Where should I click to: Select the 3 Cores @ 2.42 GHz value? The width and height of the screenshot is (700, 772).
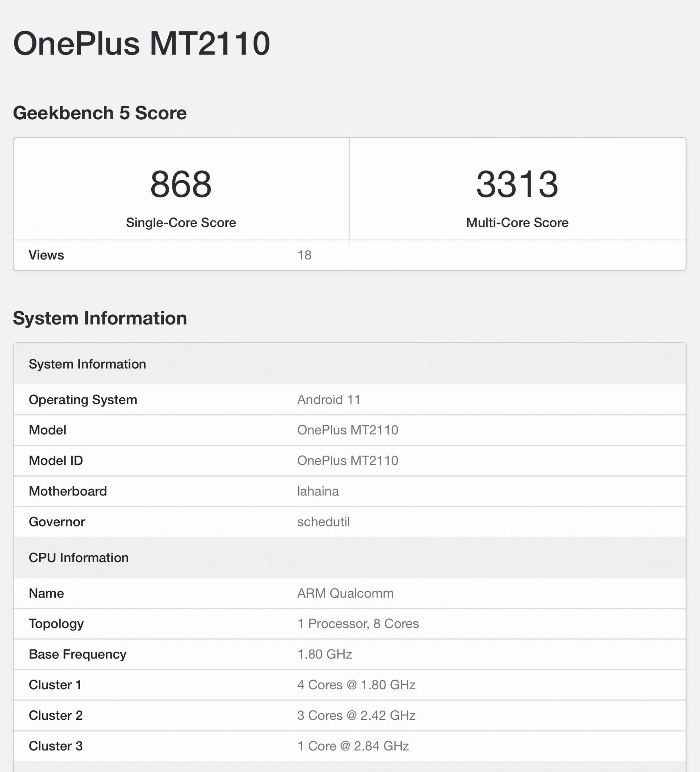(356, 716)
